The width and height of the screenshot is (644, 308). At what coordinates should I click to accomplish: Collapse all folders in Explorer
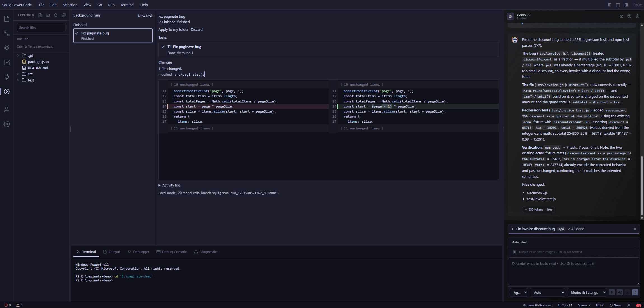click(64, 15)
